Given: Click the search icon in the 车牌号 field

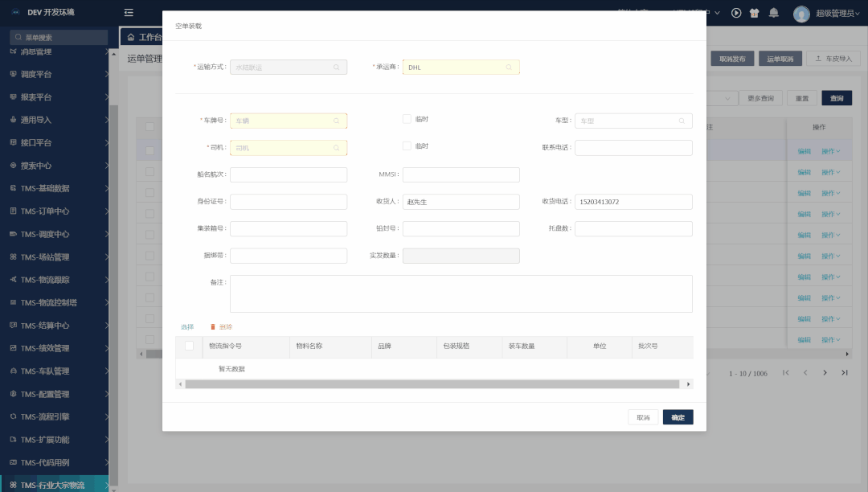Looking at the screenshot, I should 336,121.
